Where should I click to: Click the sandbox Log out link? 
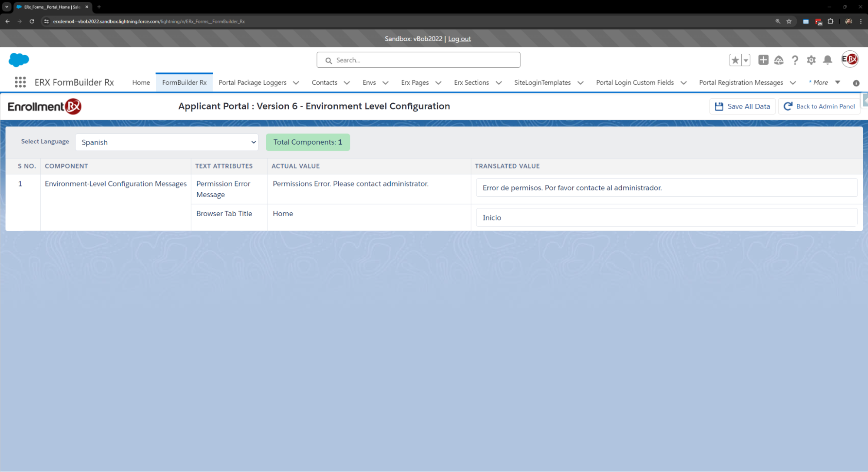[x=459, y=39]
